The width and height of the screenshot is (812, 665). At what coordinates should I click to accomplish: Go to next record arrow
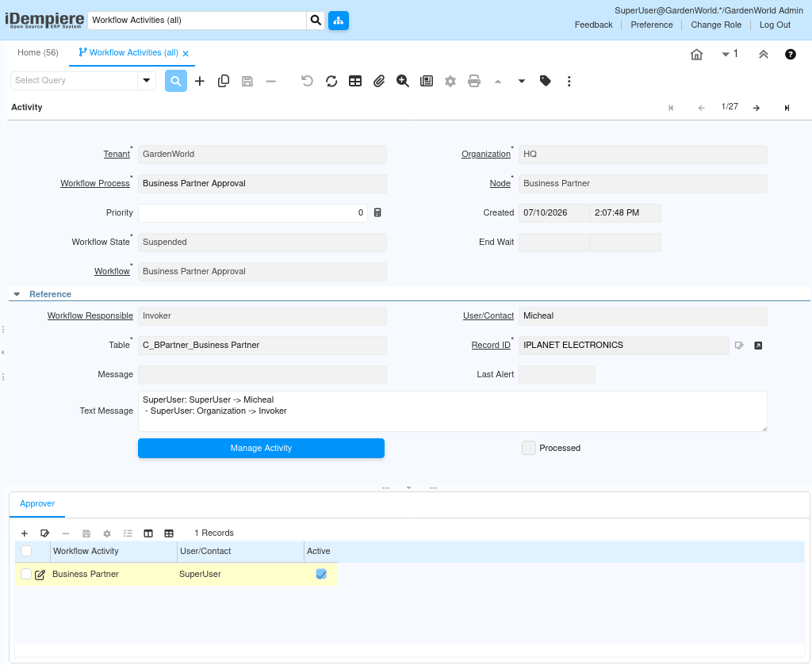click(x=756, y=108)
